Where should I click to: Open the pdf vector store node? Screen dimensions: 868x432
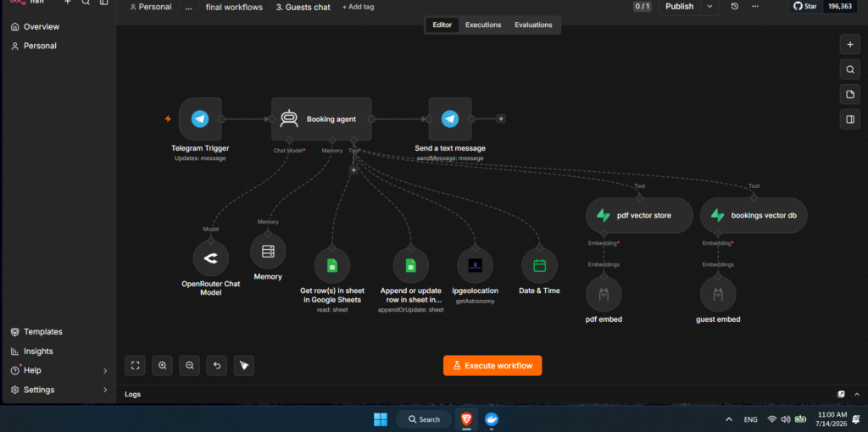tap(639, 215)
